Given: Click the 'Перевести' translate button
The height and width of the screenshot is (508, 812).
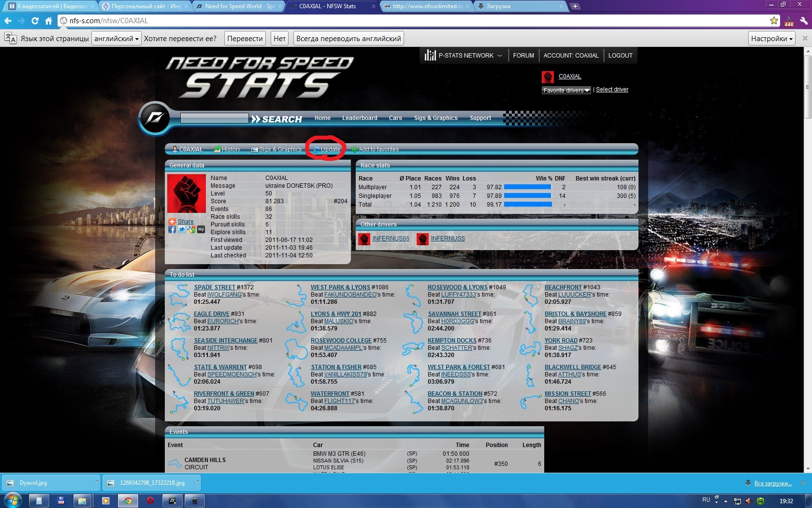Looking at the screenshot, I should pyautogui.click(x=245, y=39).
